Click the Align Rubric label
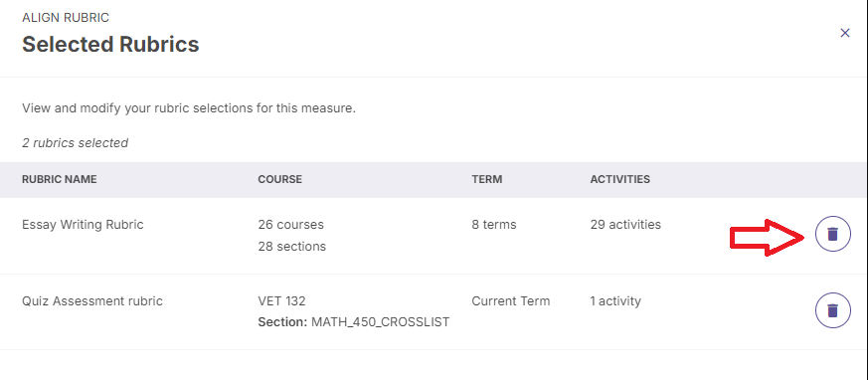The height and width of the screenshot is (380, 868). [66, 18]
